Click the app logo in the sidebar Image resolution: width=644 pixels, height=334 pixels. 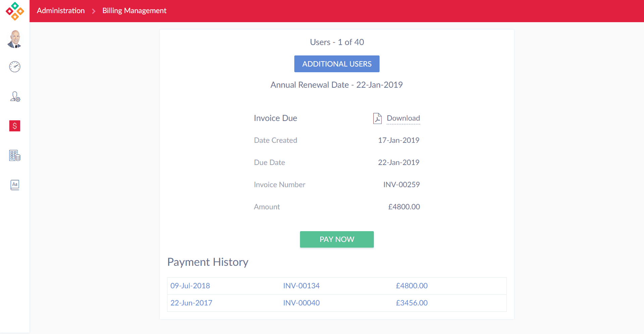(x=15, y=11)
